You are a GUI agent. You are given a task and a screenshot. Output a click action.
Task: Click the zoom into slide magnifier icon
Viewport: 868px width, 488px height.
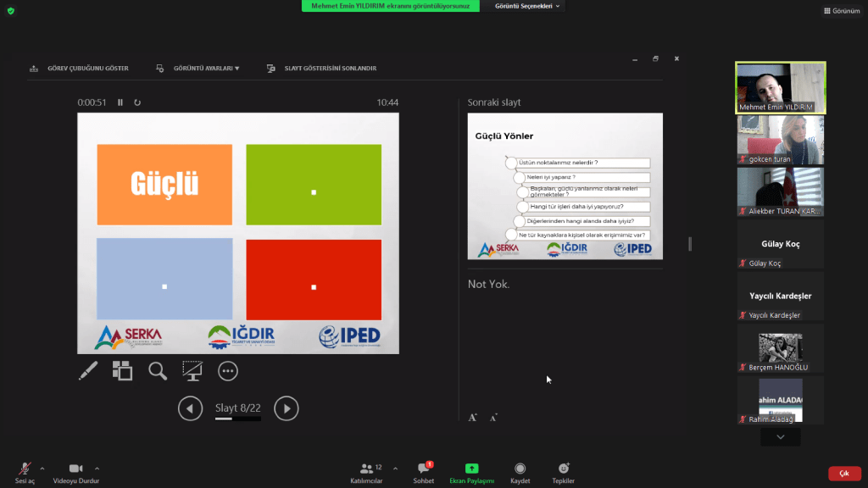pyautogui.click(x=158, y=370)
